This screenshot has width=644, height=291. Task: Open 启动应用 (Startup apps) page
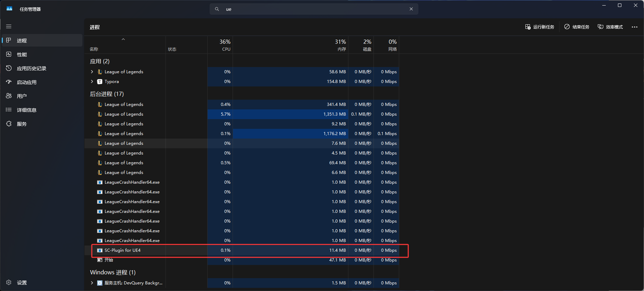[x=42, y=82]
